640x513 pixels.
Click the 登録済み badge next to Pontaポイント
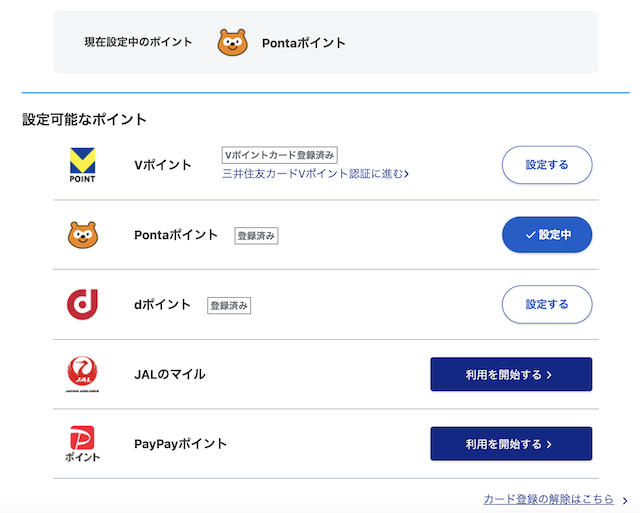[256, 236]
